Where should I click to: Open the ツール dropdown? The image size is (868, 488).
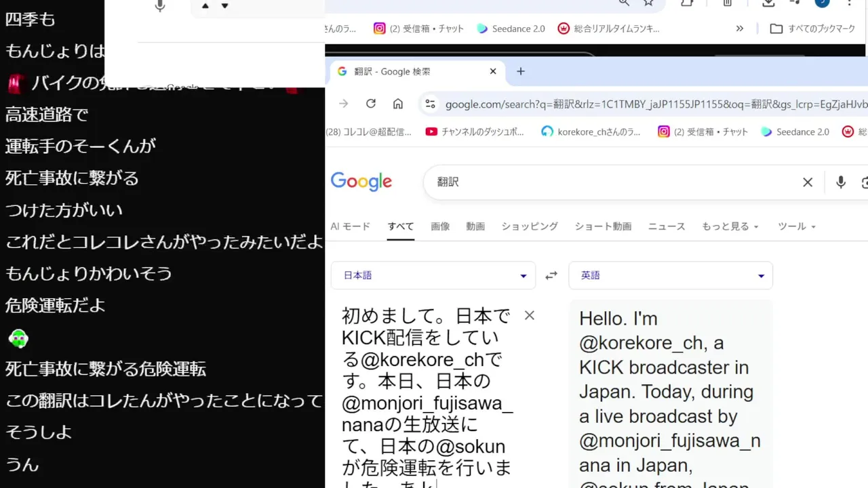797,226
